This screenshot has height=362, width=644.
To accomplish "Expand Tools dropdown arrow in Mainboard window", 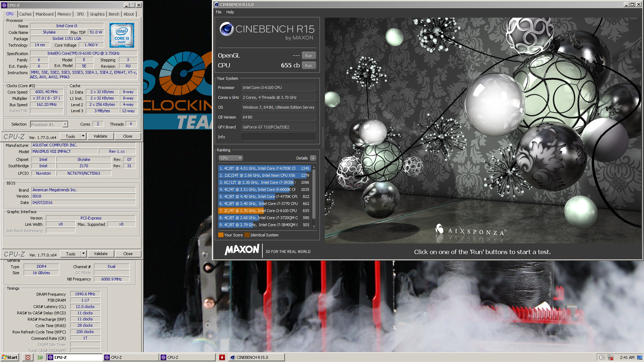I will [84, 254].
